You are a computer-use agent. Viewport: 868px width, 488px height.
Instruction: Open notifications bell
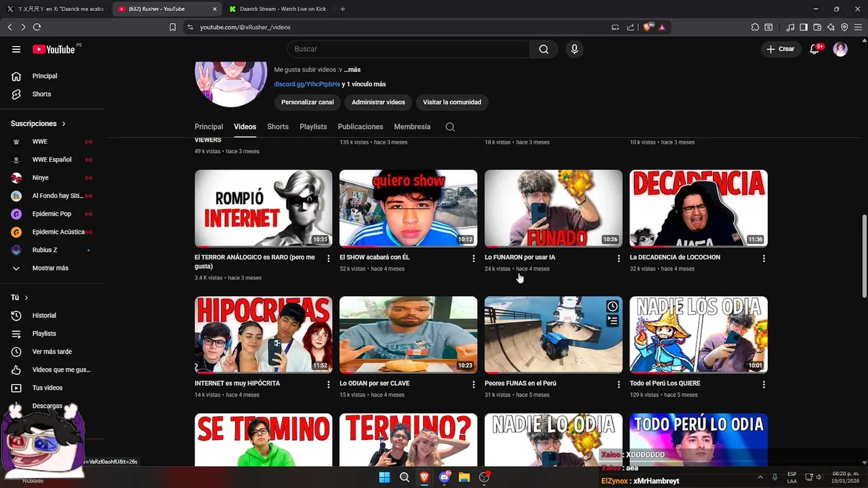(815, 49)
